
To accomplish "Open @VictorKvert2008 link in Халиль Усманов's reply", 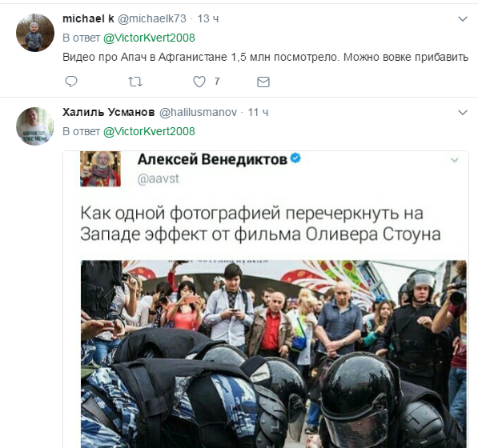I will 149,131.
